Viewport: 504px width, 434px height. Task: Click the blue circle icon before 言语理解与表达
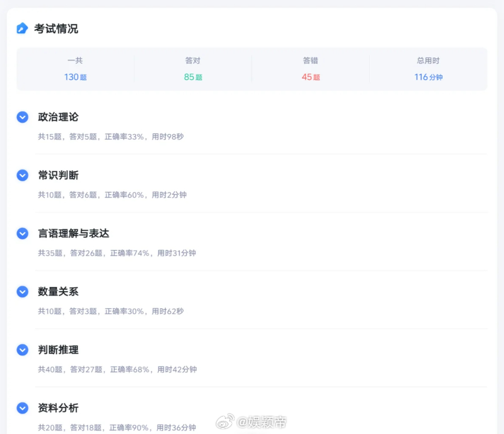pos(22,234)
